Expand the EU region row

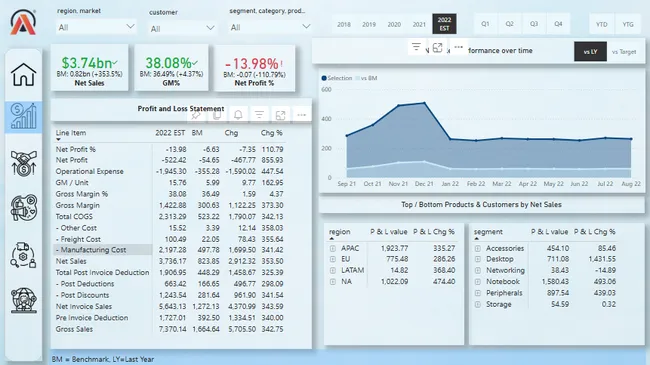click(332, 259)
